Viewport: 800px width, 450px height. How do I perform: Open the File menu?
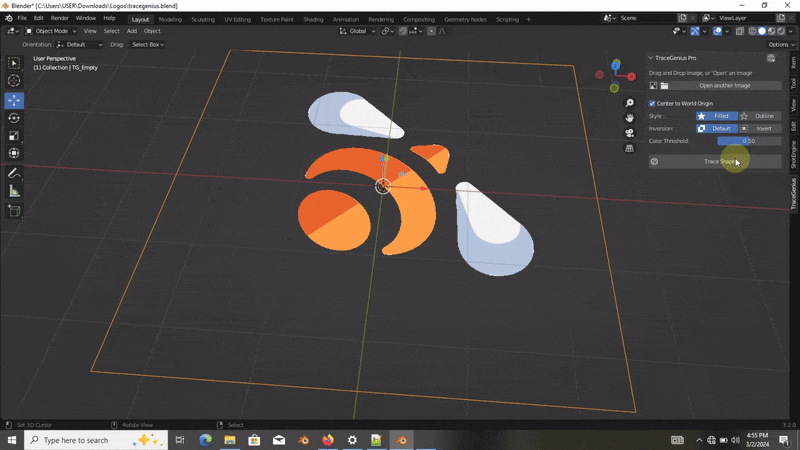22,18
